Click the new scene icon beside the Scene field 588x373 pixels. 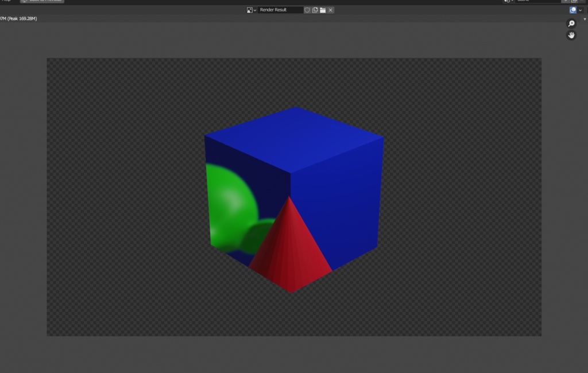[x=575, y=1]
